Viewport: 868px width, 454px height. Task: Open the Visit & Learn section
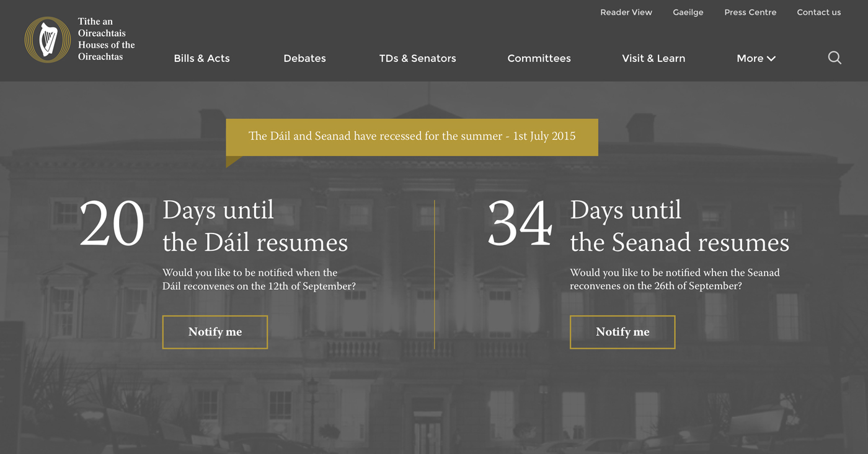coord(653,58)
